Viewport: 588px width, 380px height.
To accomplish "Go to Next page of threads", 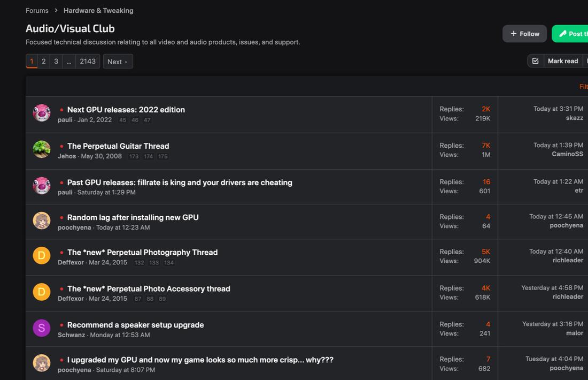I will click(118, 62).
